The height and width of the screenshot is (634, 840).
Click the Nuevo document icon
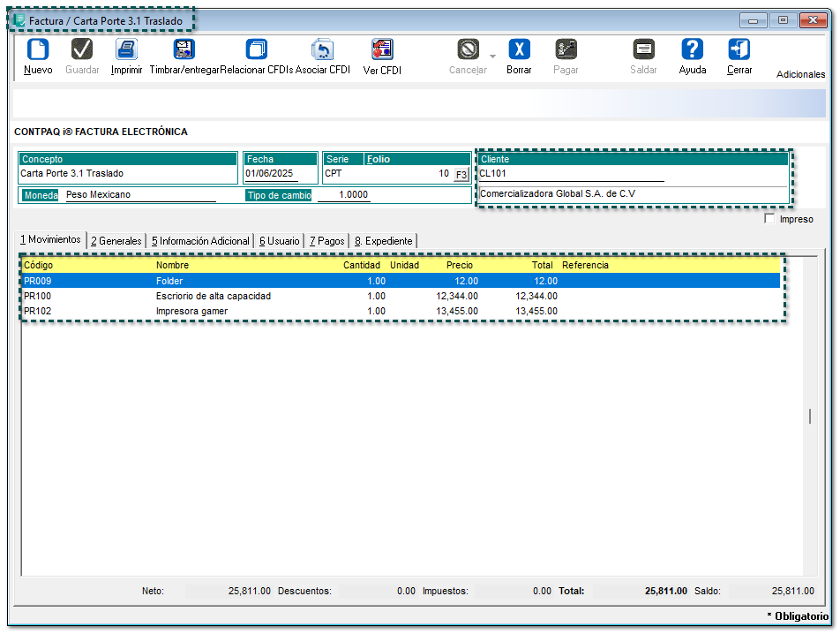coord(38,50)
